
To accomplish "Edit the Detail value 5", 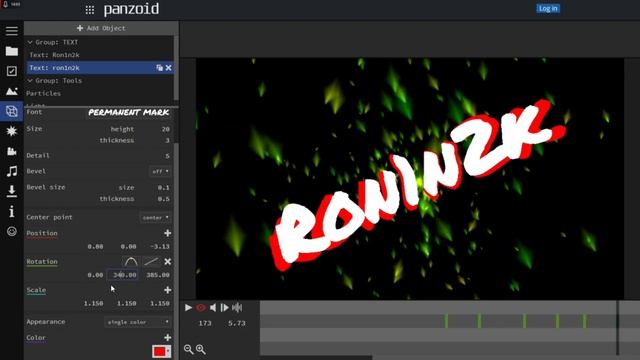I will pyautogui.click(x=167, y=156).
